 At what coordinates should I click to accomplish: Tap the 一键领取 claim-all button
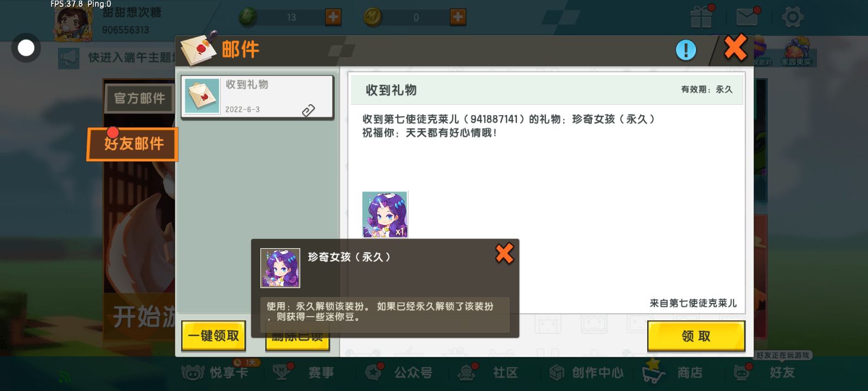[x=214, y=336]
